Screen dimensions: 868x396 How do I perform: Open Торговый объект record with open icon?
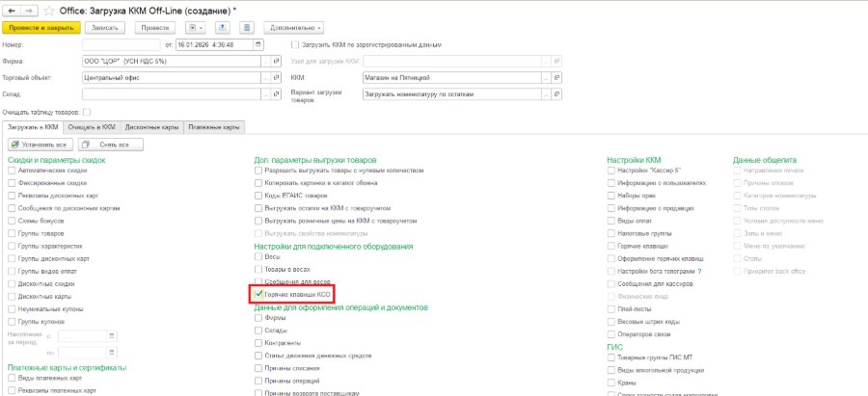(x=277, y=78)
